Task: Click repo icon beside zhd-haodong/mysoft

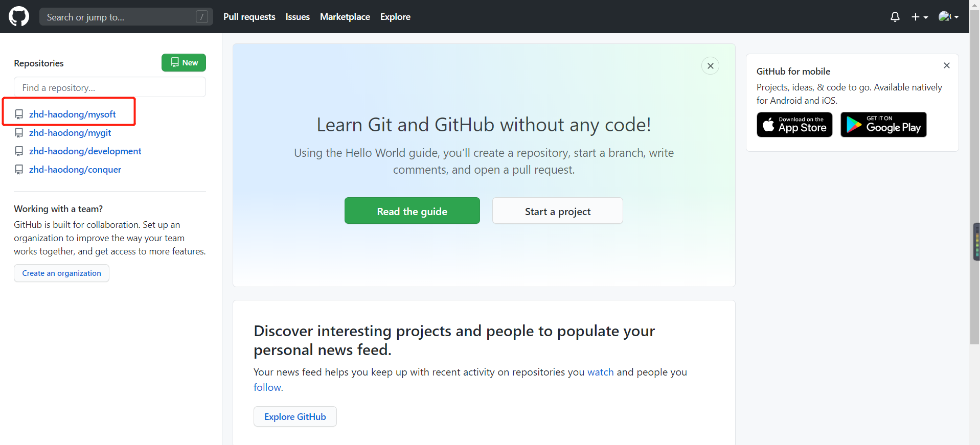Action: (19, 114)
